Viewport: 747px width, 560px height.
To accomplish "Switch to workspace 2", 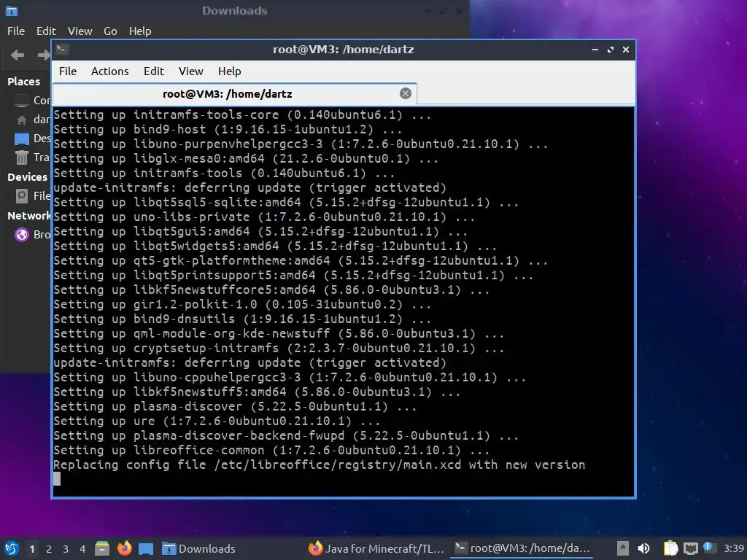I will [49, 549].
